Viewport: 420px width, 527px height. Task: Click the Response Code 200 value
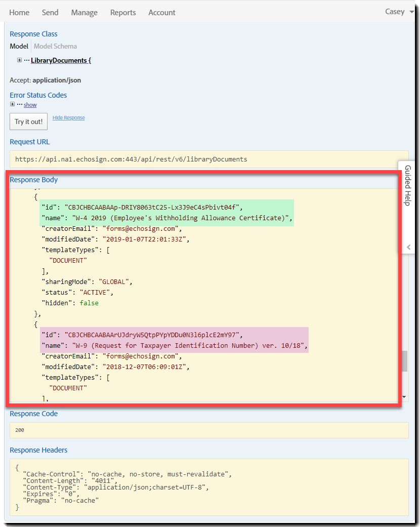click(x=20, y=430)
